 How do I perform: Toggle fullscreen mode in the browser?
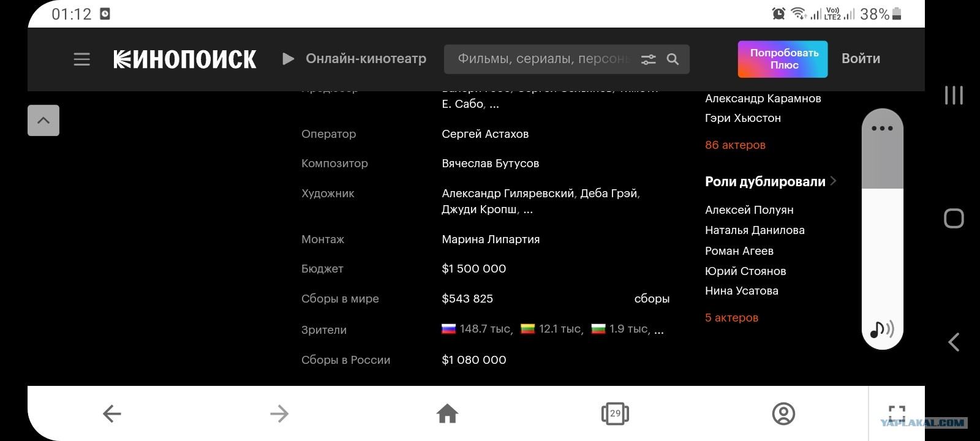(897, 413)
